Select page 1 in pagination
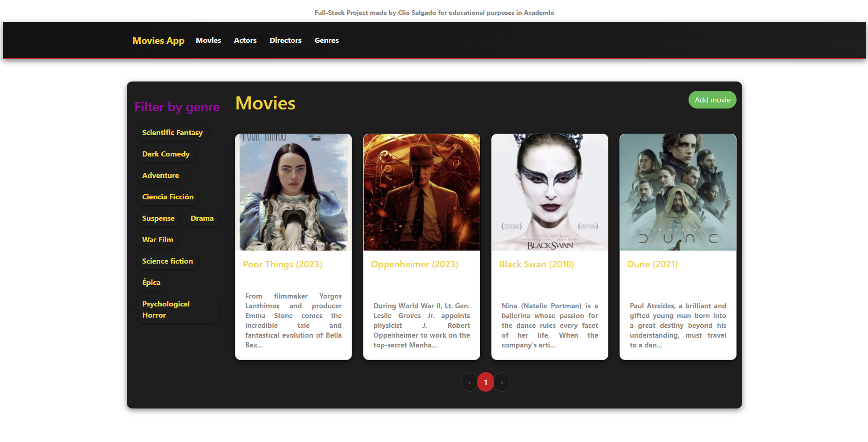Image resolution: width=868 pixels, height=442 pixels. tap(486, 382)
